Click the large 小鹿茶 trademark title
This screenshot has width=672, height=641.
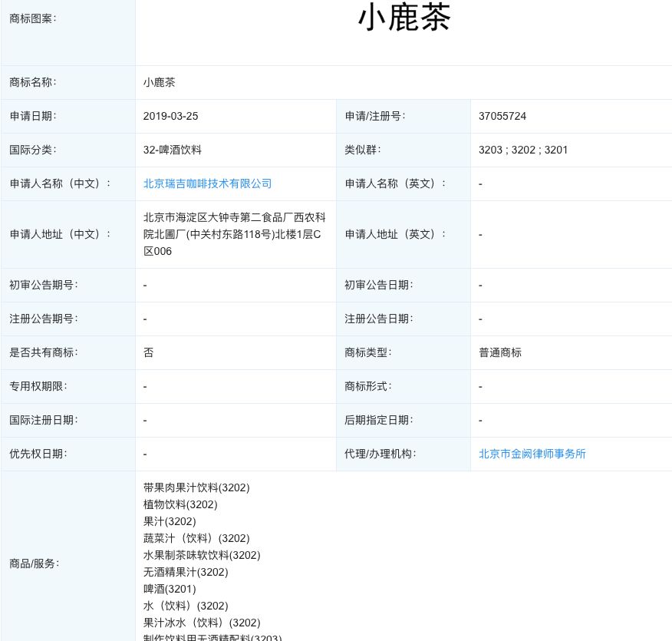(404, 18)
